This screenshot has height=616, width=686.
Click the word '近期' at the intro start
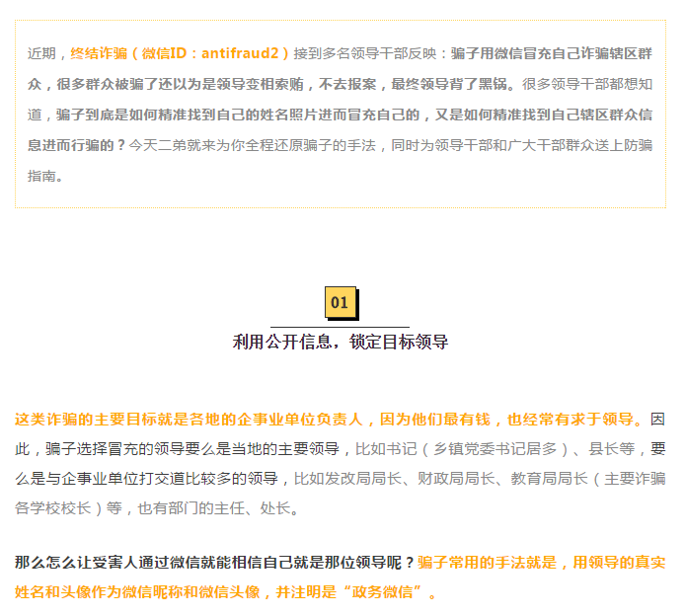[x=41, y=53]
